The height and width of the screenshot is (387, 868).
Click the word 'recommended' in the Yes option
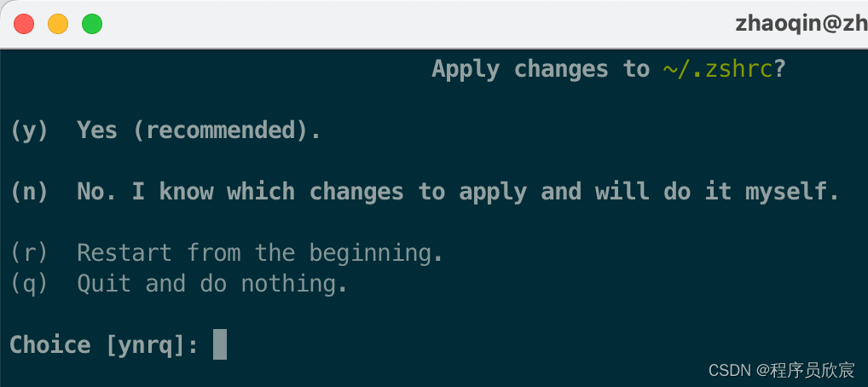(220, 130)
